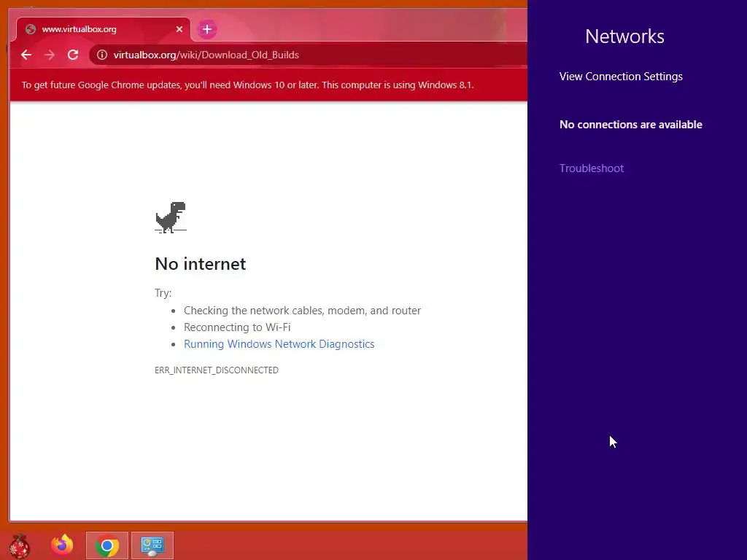Image resolution: width=747 pixels, height=560 pixels.
Task: Click the Christmas ornament Start button
Action: coord(19,545)
